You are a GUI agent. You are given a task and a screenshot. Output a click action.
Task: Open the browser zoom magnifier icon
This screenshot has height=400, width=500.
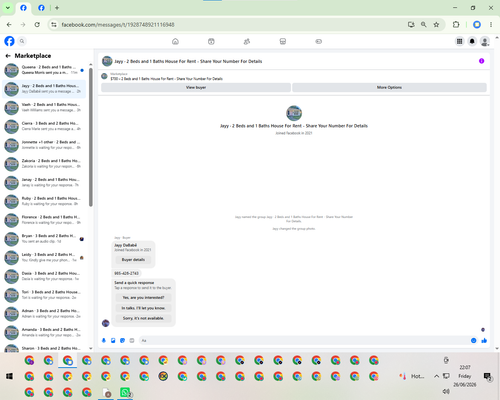(x=423, y=24)
